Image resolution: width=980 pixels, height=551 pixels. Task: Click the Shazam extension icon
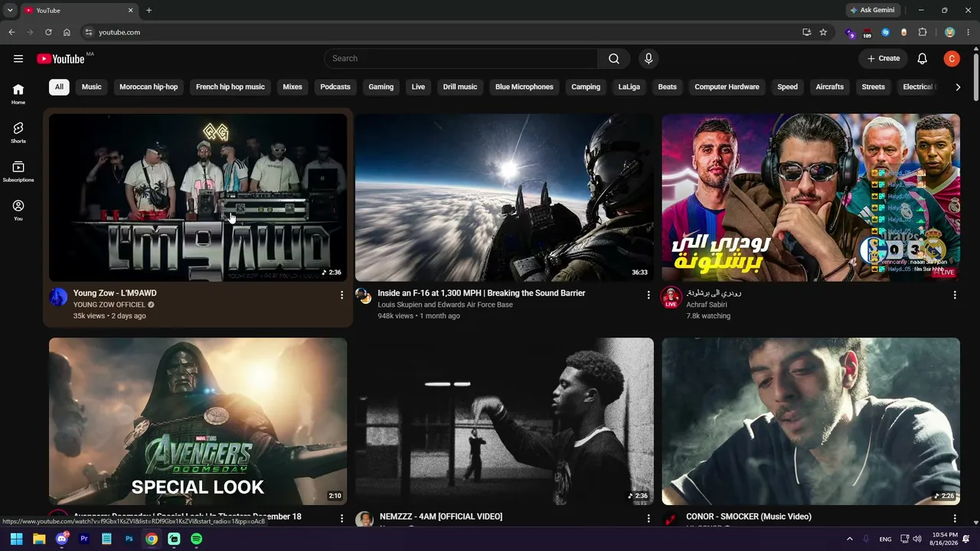(886, 32)
